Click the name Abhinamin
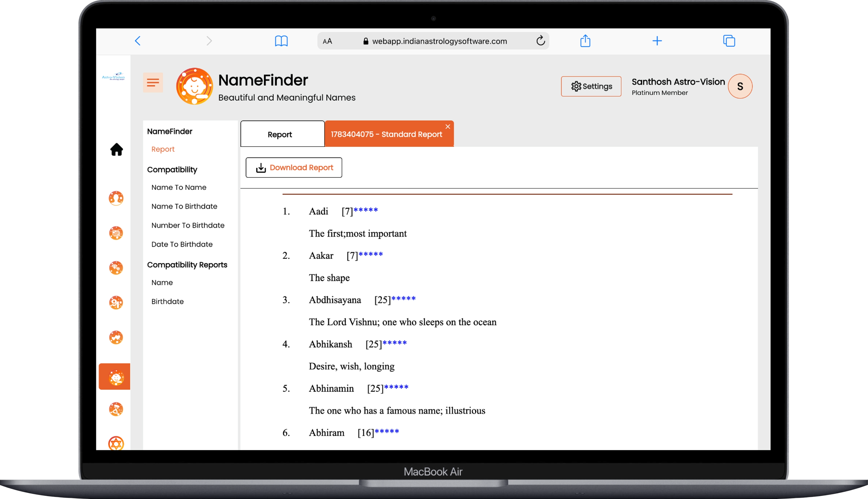Image resolution: width=868 pixels, height=499 pixels. tap(331, 389)
